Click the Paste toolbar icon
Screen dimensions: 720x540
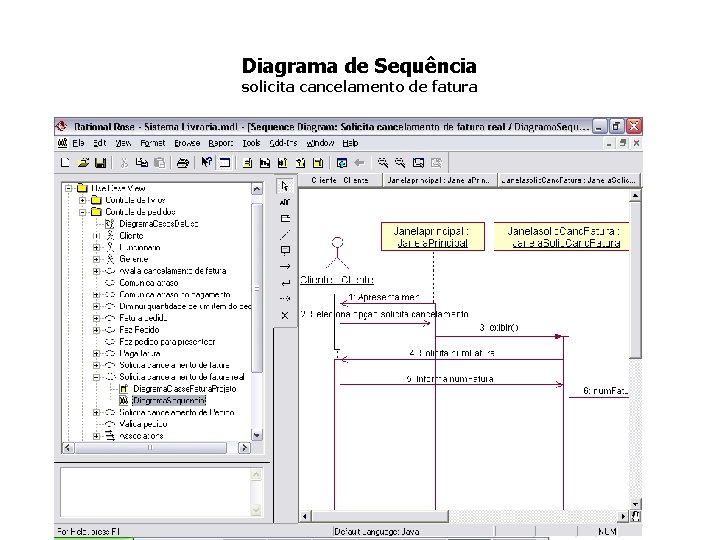(159, 162)
